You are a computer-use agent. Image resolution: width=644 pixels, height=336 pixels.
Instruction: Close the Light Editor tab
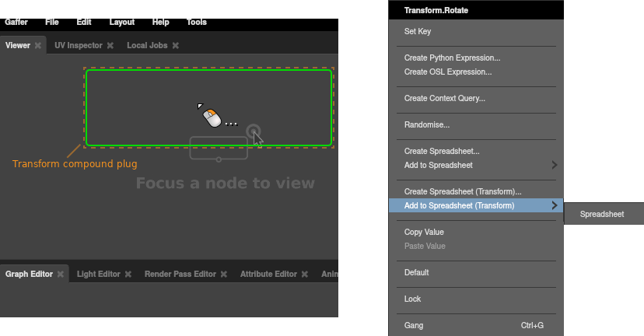point(128,275)
